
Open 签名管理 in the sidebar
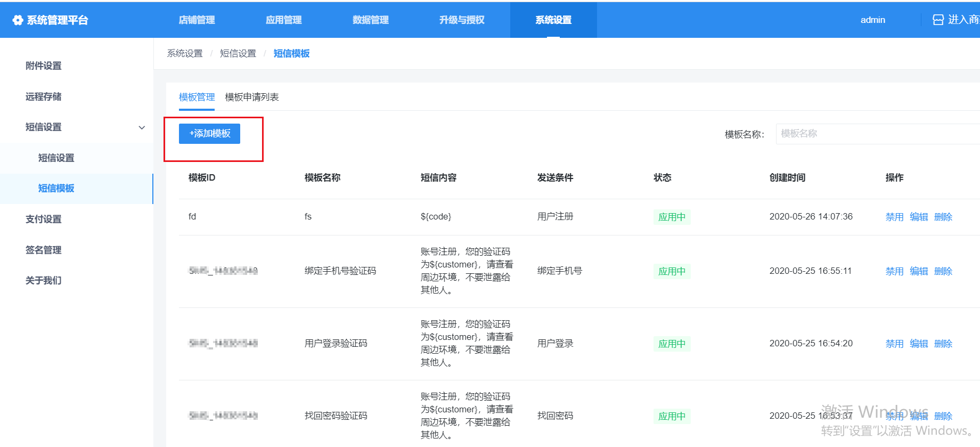point(44,250)
